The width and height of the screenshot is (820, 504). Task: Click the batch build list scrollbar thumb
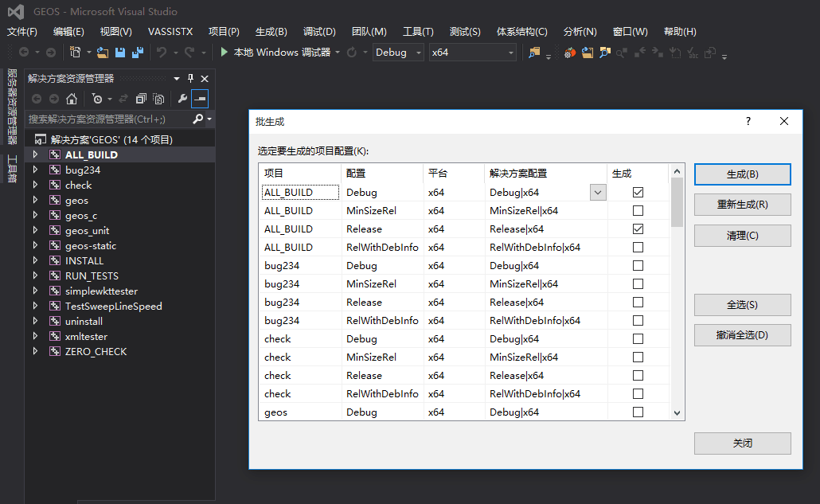coord(677,202)
